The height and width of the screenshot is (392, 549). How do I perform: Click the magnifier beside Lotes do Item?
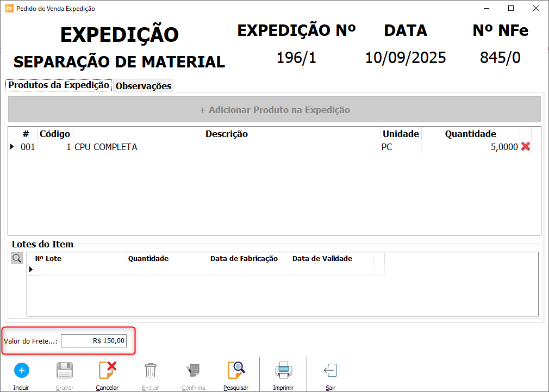pos(17,258)
